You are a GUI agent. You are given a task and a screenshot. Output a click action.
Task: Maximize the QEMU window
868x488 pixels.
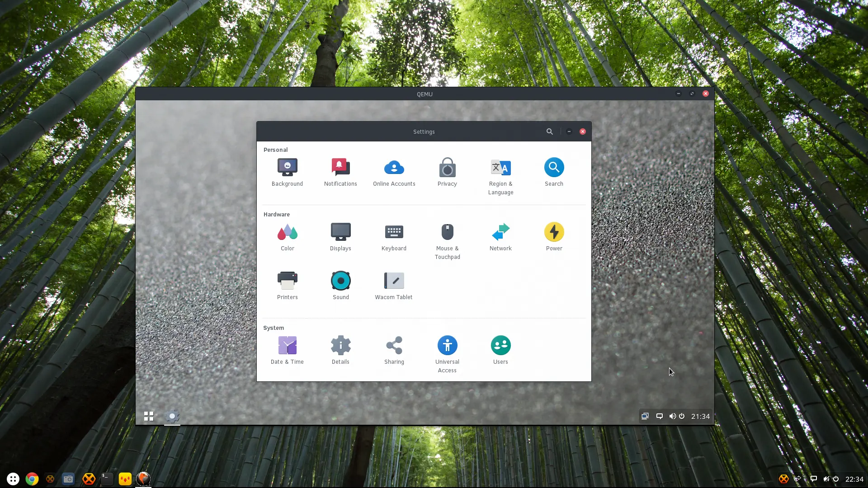tap(692, 94)
